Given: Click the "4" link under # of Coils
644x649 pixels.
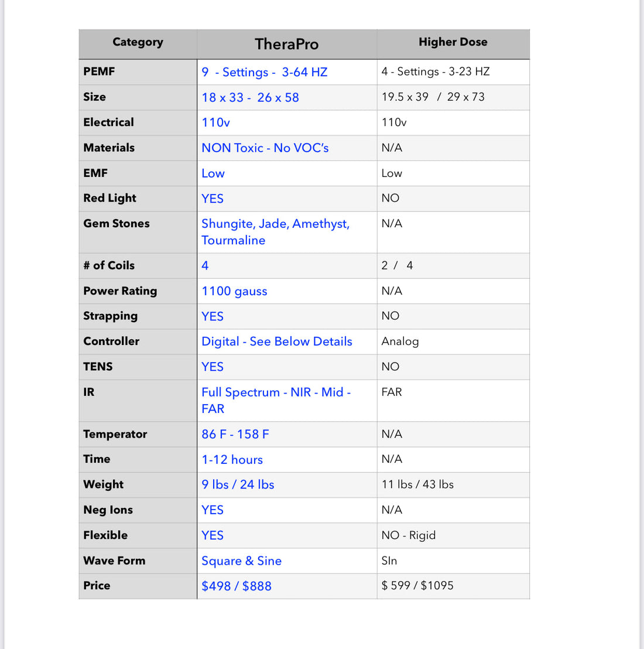Looking at the screenshot, I should click(x=205, y=265).
